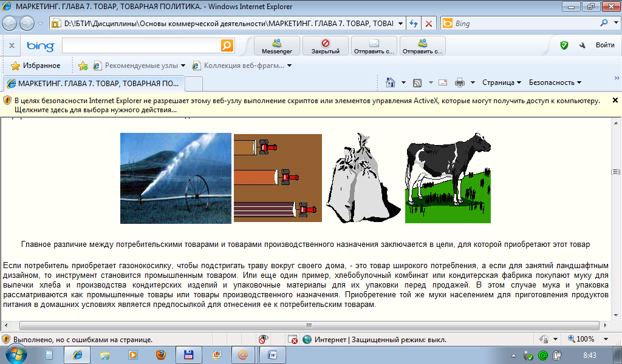Open the media player taskbar icon
Image resolution: width=622 pixels, height=364 pixels.
coord(133,355)
